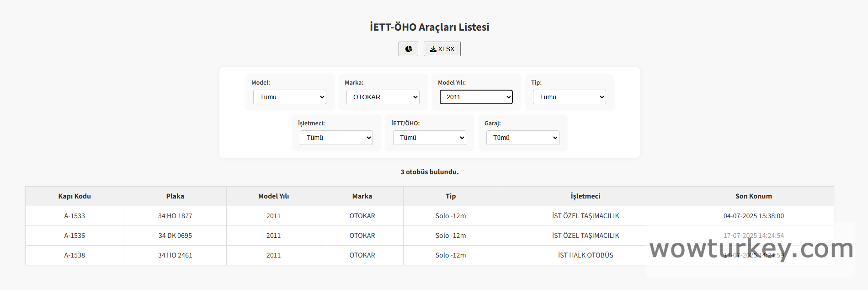This screenshot has width=868, height=290.
Task: Open the Garaj filter dropdown
Action: pyautogui.click(x=522, y=138)
